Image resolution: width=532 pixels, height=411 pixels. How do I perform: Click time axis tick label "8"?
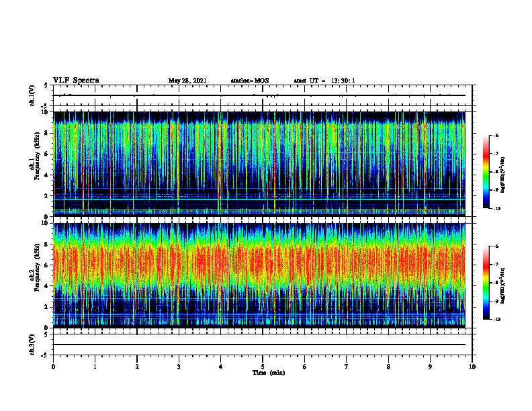click(x=388, y=367)
